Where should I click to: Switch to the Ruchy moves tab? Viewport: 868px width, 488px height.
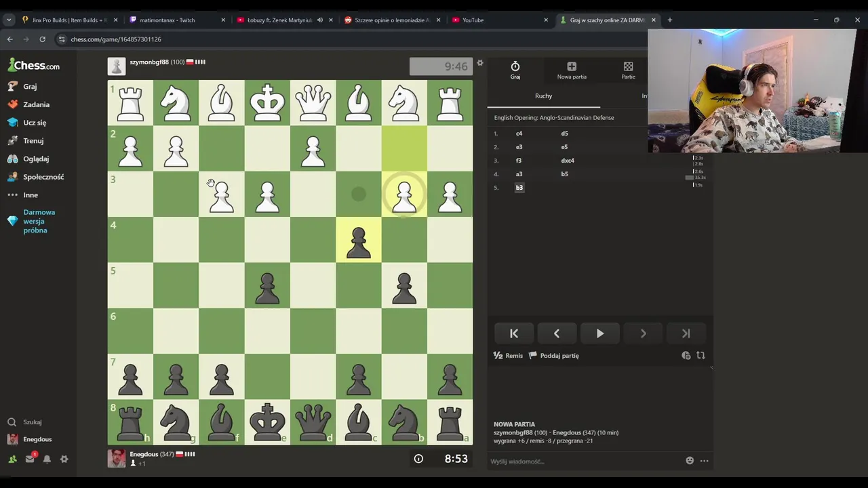pyautogui.click(x=543, y=96)
